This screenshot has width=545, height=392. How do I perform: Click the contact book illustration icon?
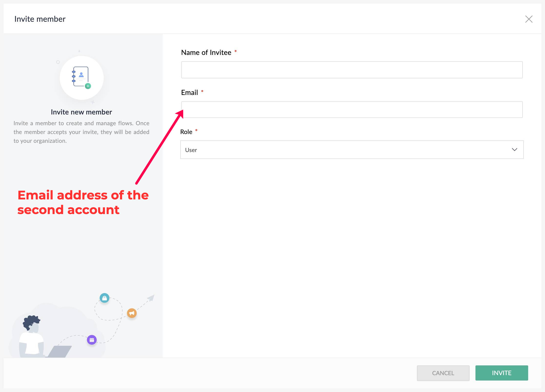(x=81, y=76)
